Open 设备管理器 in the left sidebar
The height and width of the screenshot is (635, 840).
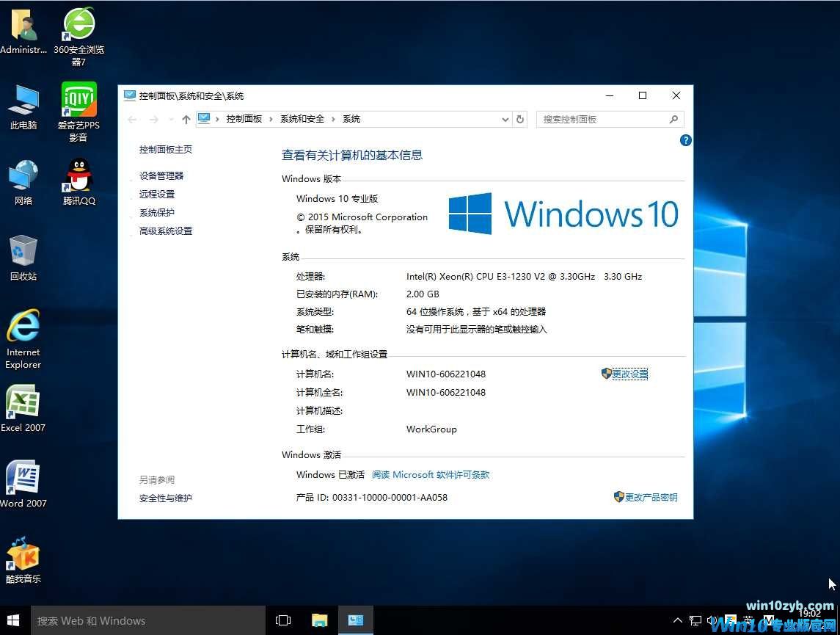coord(161,175)
